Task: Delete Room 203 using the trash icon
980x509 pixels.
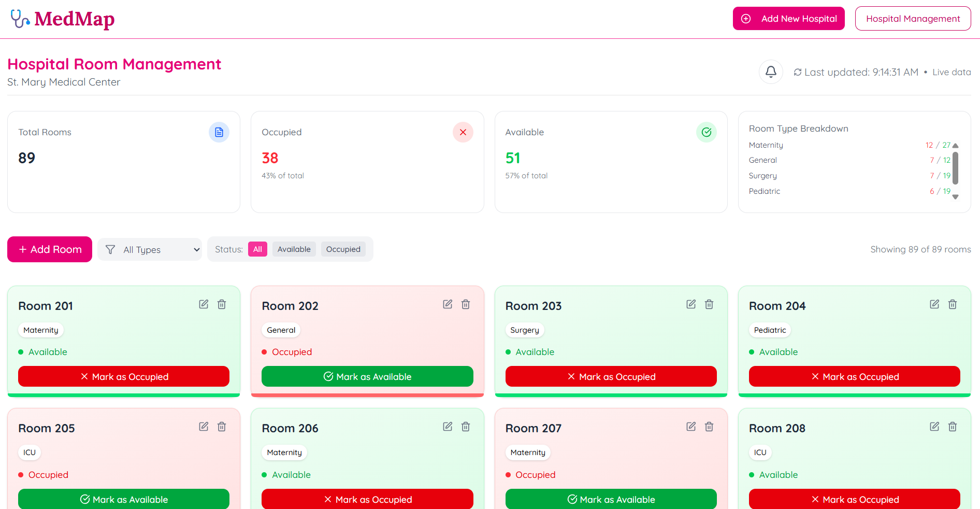Action: click(709, 304)
